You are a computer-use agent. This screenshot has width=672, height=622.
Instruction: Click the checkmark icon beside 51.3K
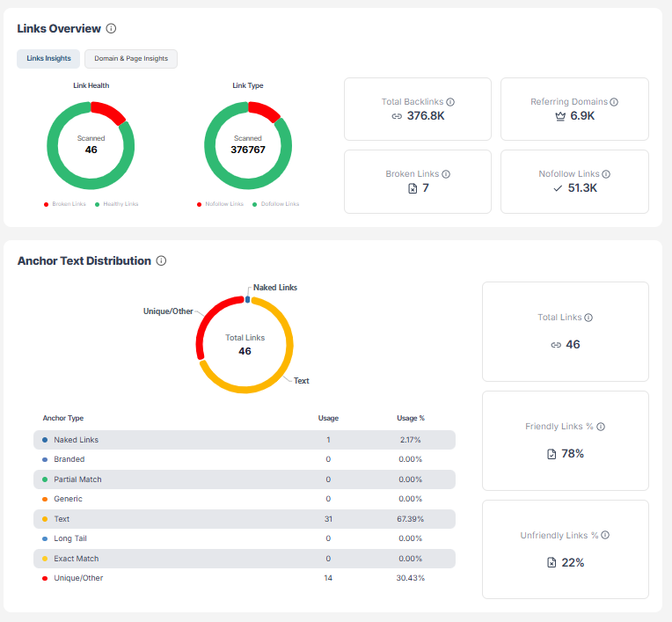[x=558, y=188]
